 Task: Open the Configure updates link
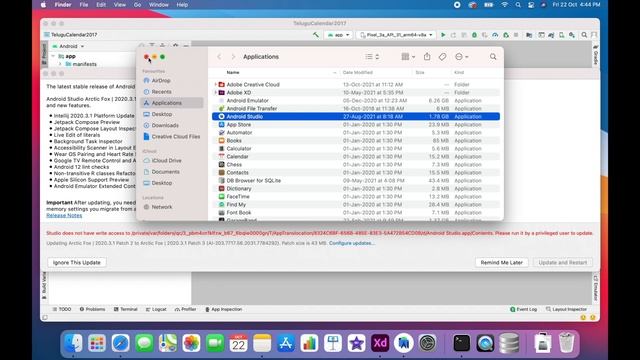pos(352,243)
